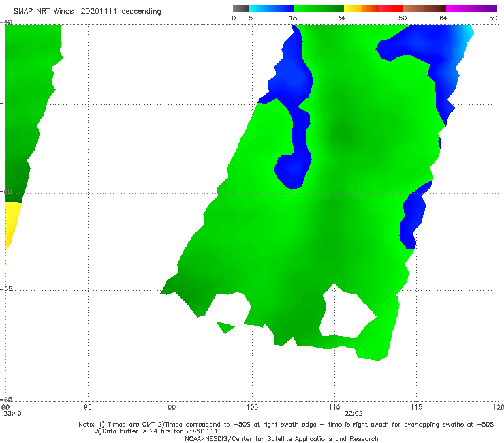The width and height of the screenshot is (504, 443).
Task: Click the longitude axis label "105"
Action: 252,408
